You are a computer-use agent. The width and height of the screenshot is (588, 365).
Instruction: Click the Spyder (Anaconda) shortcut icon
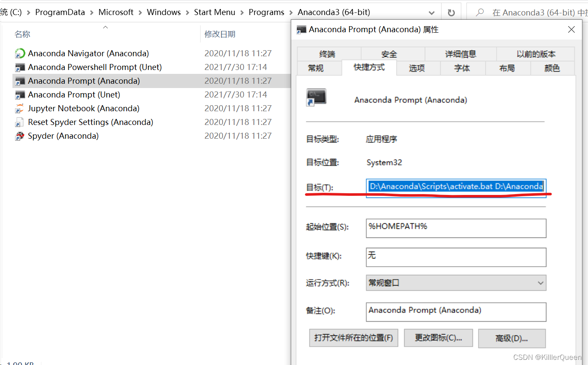[20, 136]
